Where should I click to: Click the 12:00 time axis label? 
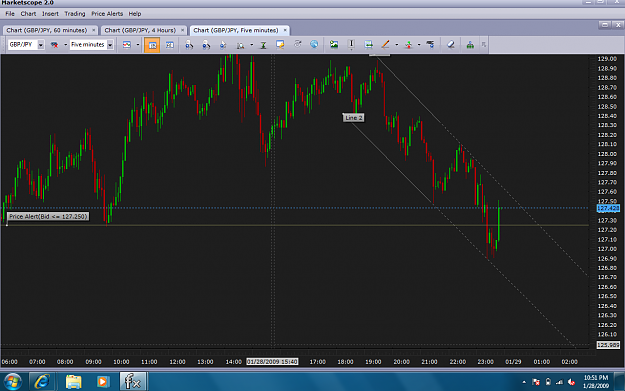point(177,362)
